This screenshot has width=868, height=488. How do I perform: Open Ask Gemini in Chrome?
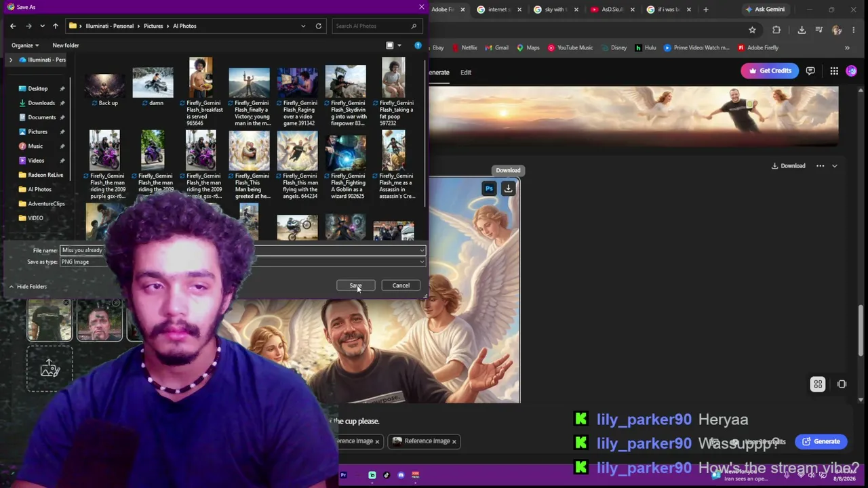tap(765, 9)
